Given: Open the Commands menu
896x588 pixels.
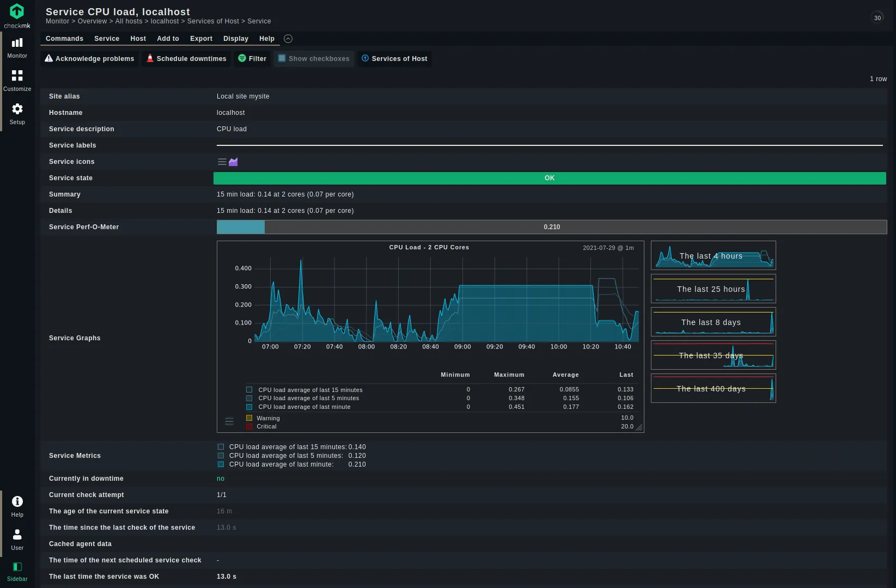Looking at the screenshot, I should tap(64, 39).
